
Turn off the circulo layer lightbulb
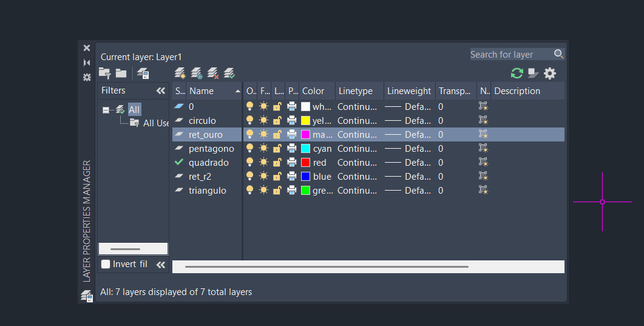(249, 121)
